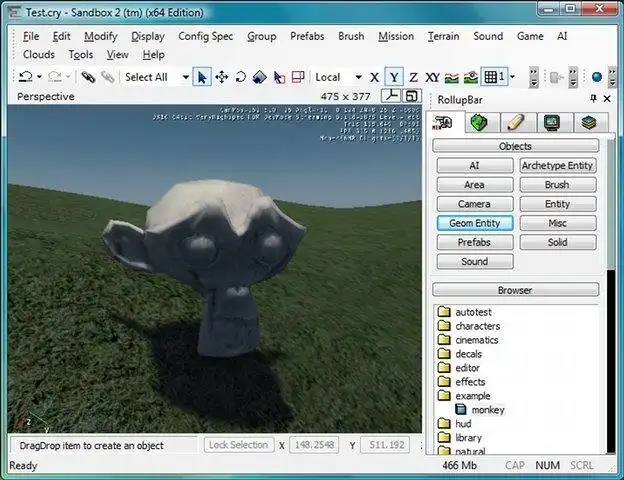The image size is (624, 480).
Task: Open the Modify menu
Action: (x=101, y=36)
